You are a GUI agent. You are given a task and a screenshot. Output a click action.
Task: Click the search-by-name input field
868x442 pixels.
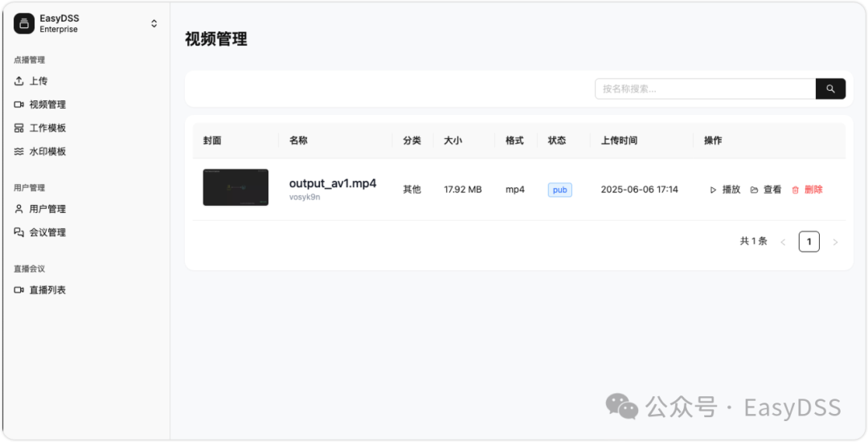[706, 88]
